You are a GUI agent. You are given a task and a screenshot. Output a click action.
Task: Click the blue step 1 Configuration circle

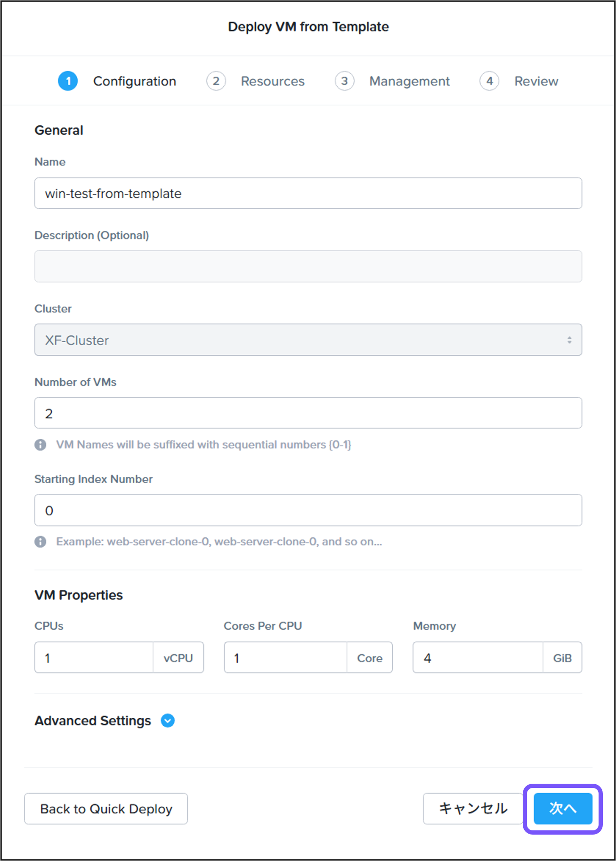click(x=68, y=81)
